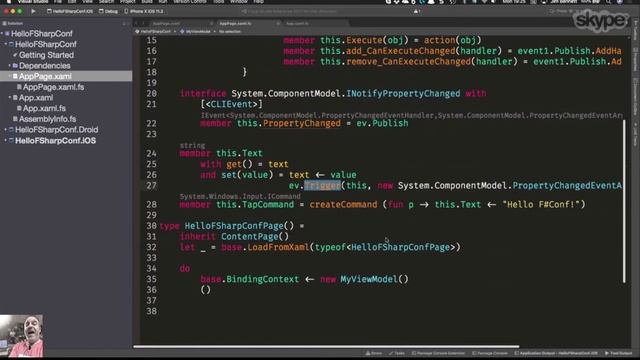Click HelloFSharpConf in the editor breadcrumb

156,31
